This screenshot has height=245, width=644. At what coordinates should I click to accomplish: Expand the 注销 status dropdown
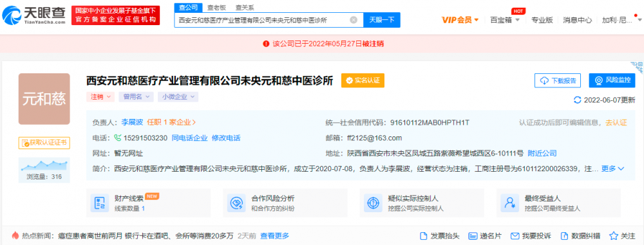[x=100, y=97]
